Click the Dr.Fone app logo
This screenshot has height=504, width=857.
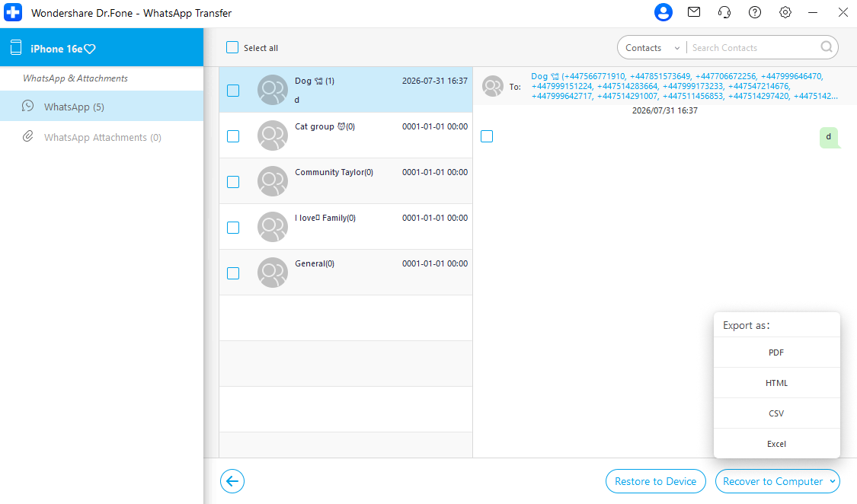13,12
